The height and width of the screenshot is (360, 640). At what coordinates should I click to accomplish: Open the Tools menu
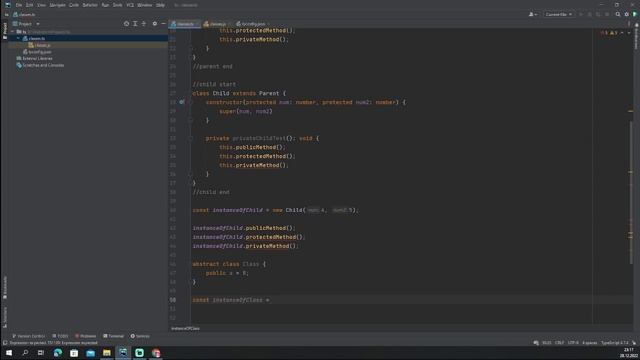118,5
